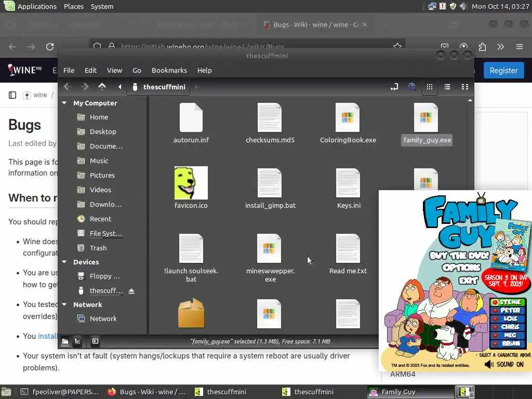This screenshot has width=532, height=399.
Task: Open Desktop in sidebar
Action: point(102,131)
